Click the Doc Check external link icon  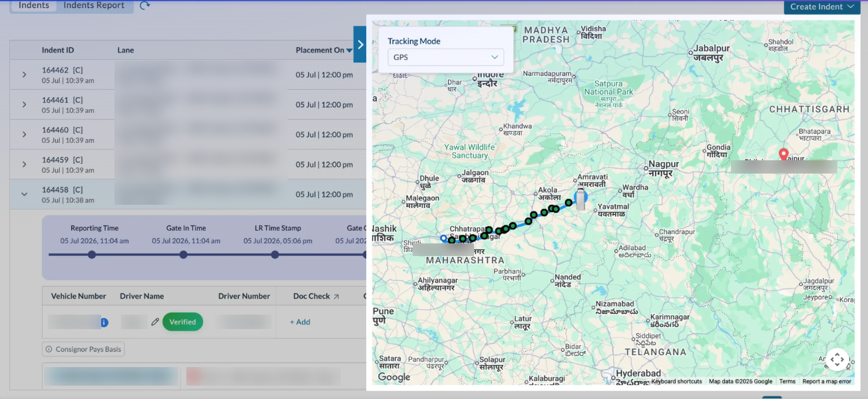point(336,297)
